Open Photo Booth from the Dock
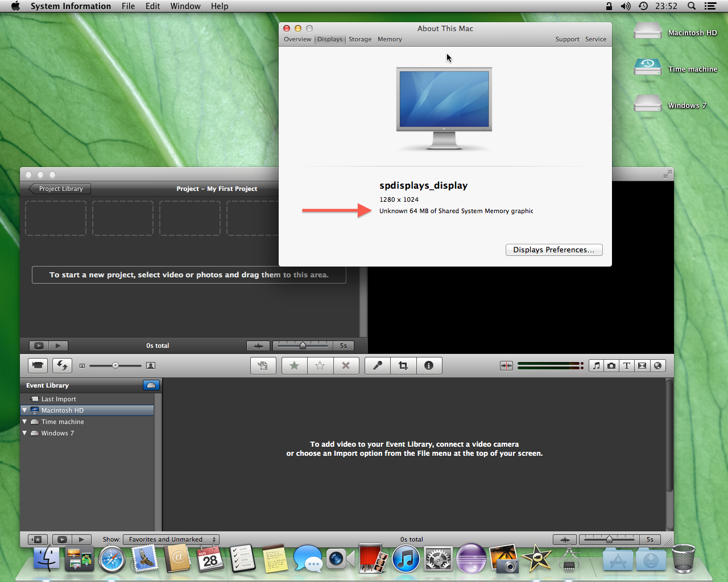Image resolution: width=728 pixels, height=582 pixels. pos(373,559)
